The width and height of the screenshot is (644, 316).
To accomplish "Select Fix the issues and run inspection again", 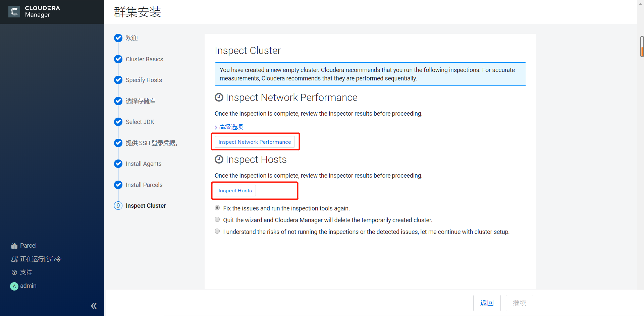I will [217, 208].
